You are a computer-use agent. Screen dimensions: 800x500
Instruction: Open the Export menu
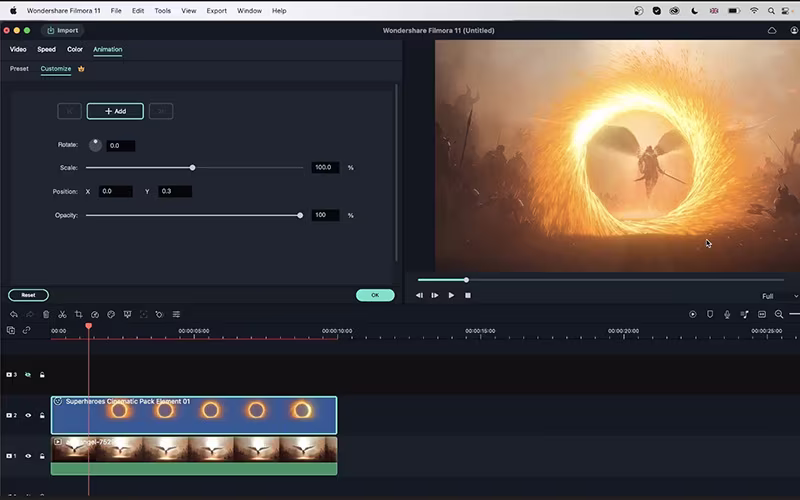[216, 11]
